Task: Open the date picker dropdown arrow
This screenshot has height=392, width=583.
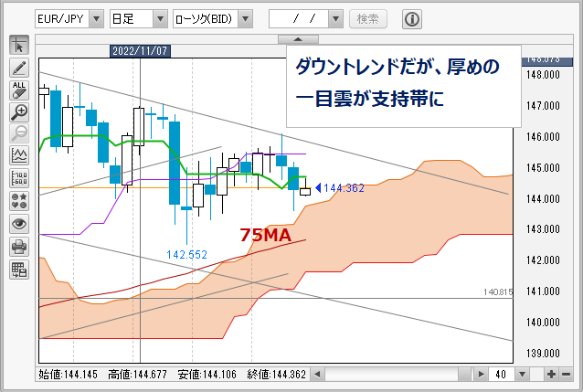Action: pyautogui.click(x=335, y=19)
